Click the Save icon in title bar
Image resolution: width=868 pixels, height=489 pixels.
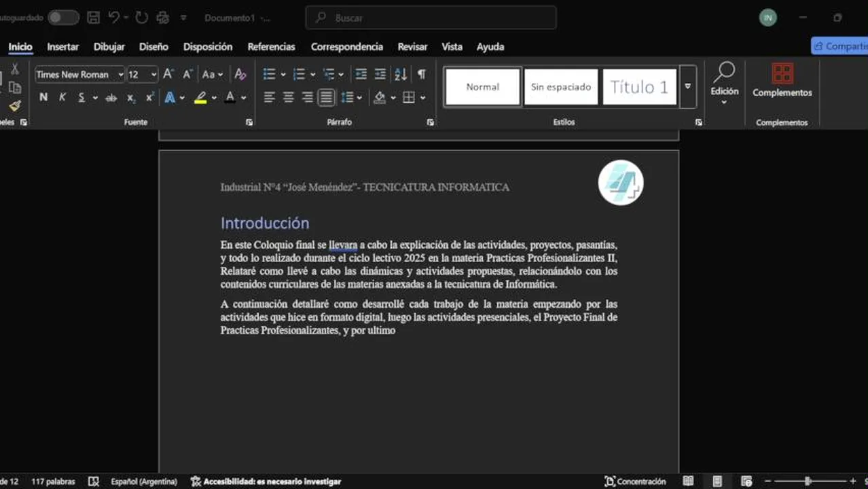point(94,18)
